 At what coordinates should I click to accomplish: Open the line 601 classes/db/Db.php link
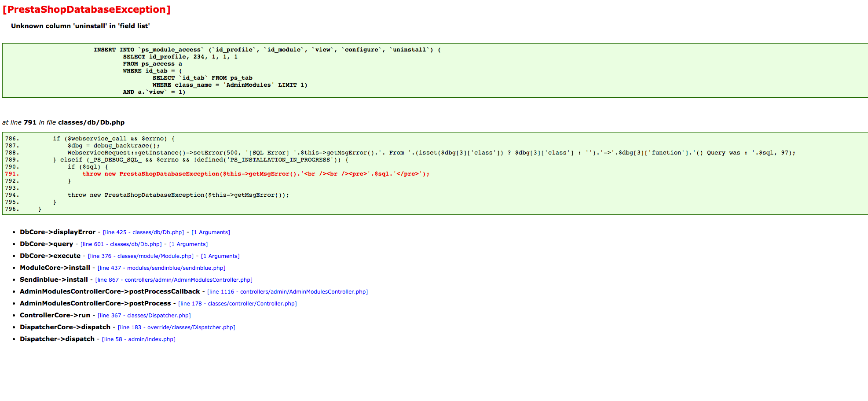coord(121,244)
